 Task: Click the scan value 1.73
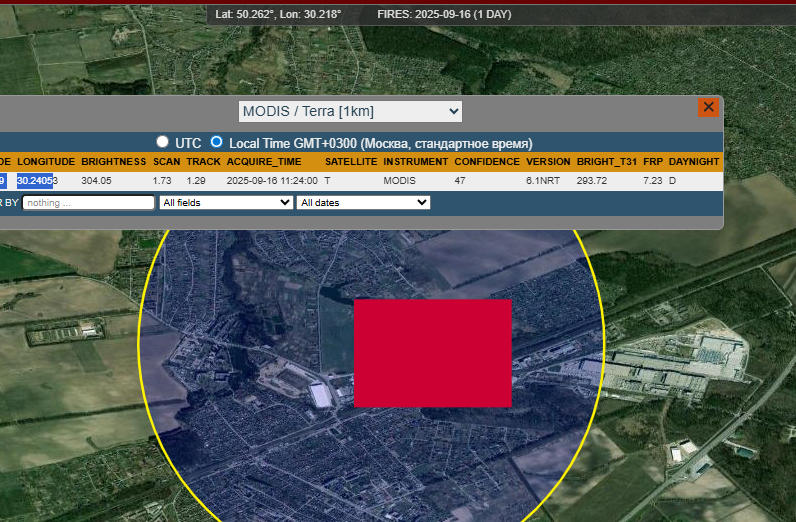coord(162,181)
